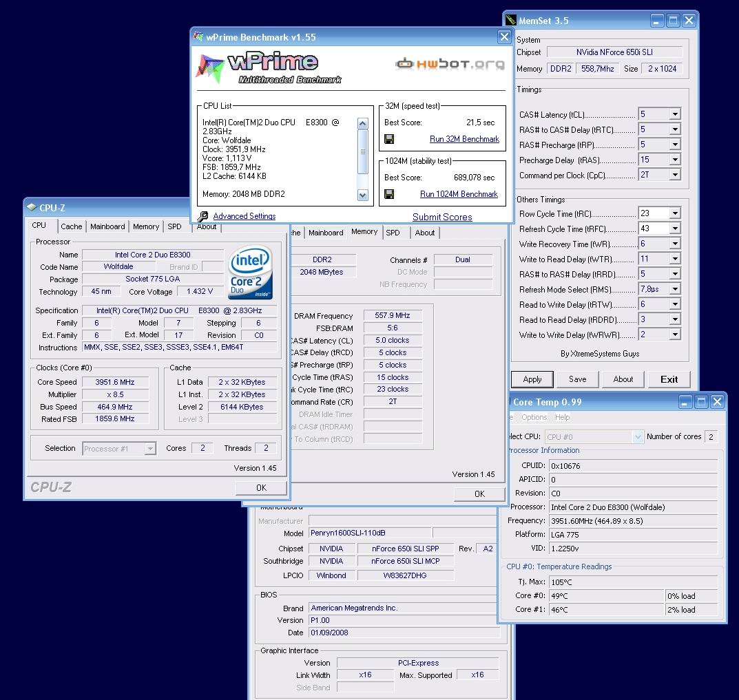Open Read to Read Delay (tRDRD) dropdown
The image size is (739, 700).
675,319
